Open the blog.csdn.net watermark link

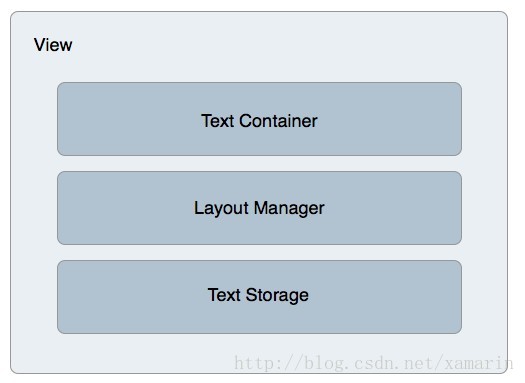[x=373, y=363]
